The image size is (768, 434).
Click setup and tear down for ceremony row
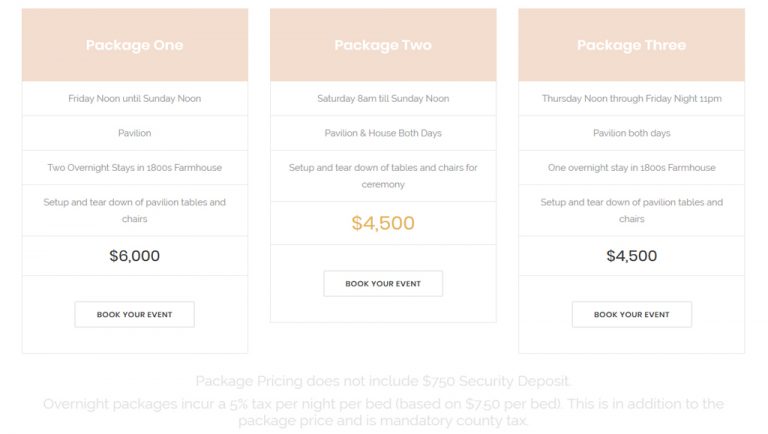pos(383,176)
